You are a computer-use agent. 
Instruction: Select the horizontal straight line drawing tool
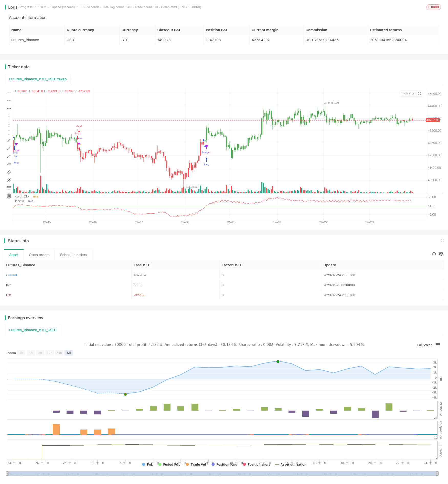9,93
